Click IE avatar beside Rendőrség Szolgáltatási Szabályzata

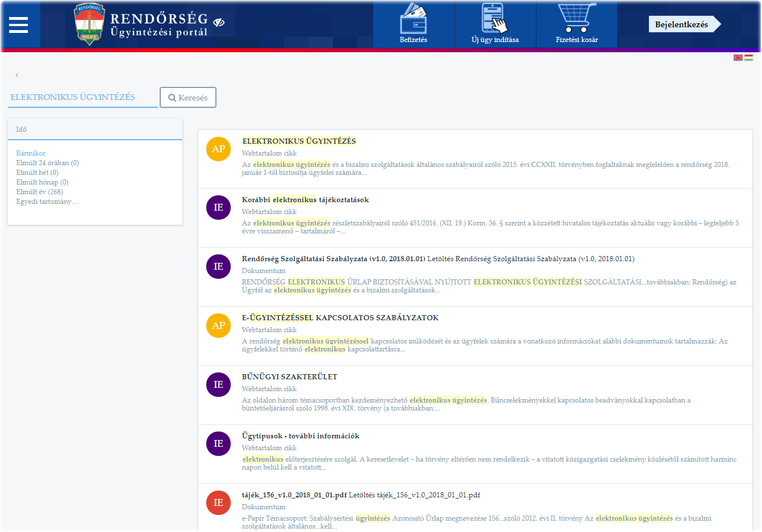(x=218, y=266)
